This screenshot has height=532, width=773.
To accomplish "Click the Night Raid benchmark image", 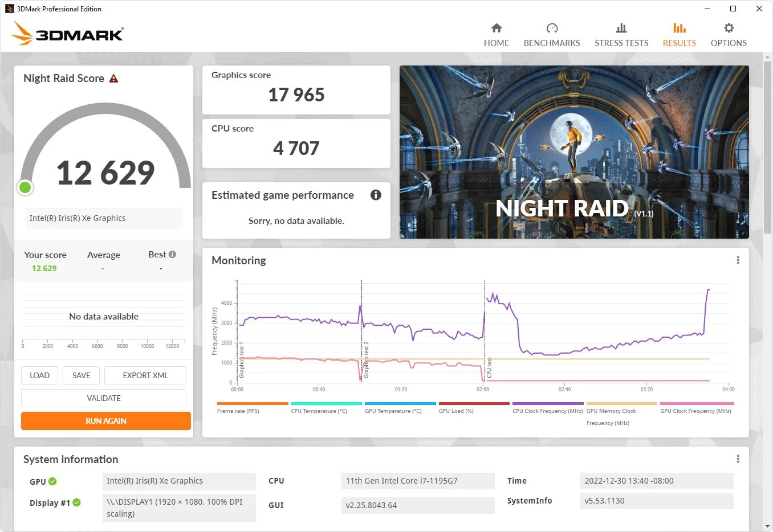I will point(574,152).
